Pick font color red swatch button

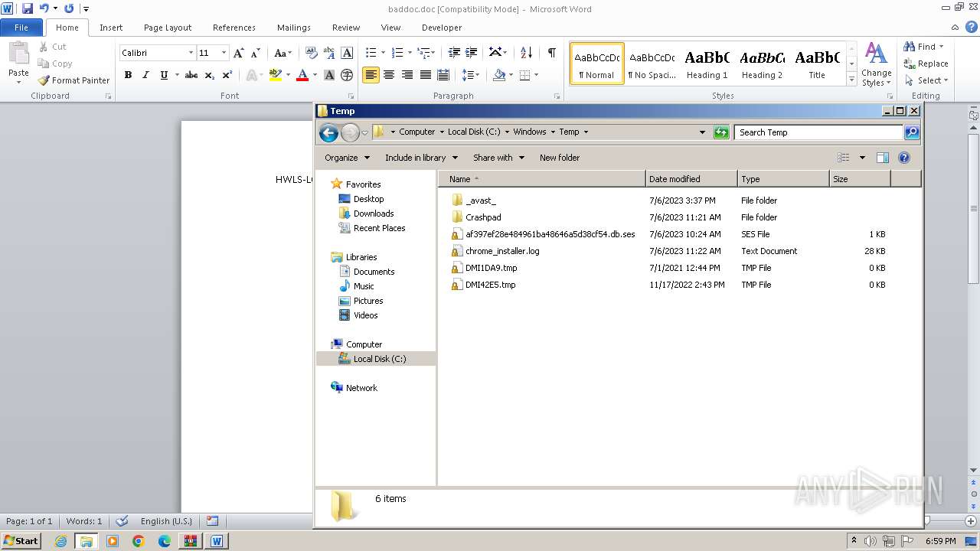(x=302, y=75)
